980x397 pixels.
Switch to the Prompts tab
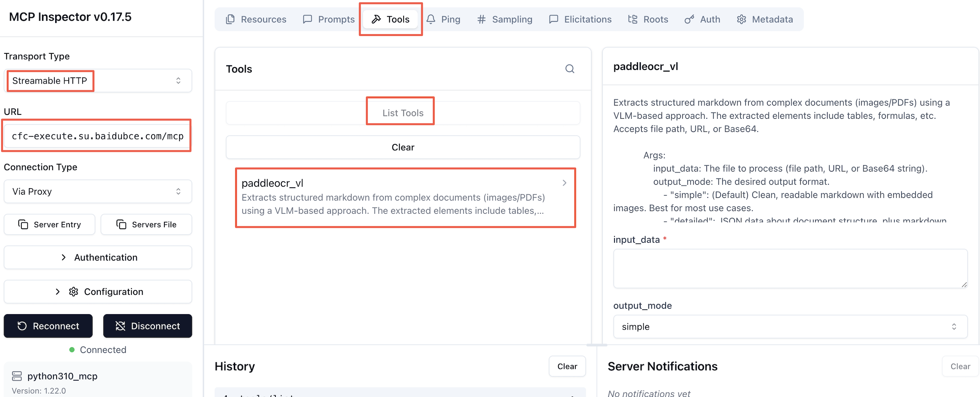(329, 19)
